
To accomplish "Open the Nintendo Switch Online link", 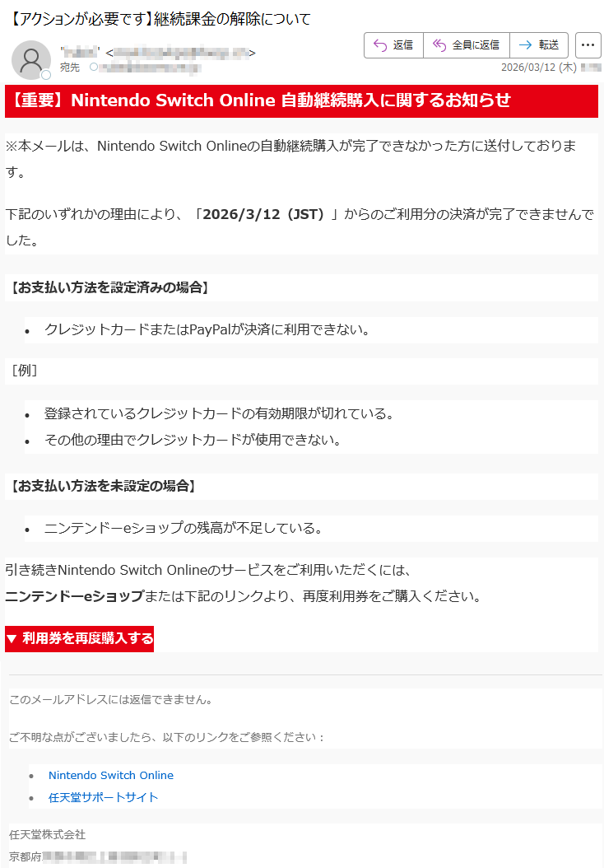I will [110, 775].
